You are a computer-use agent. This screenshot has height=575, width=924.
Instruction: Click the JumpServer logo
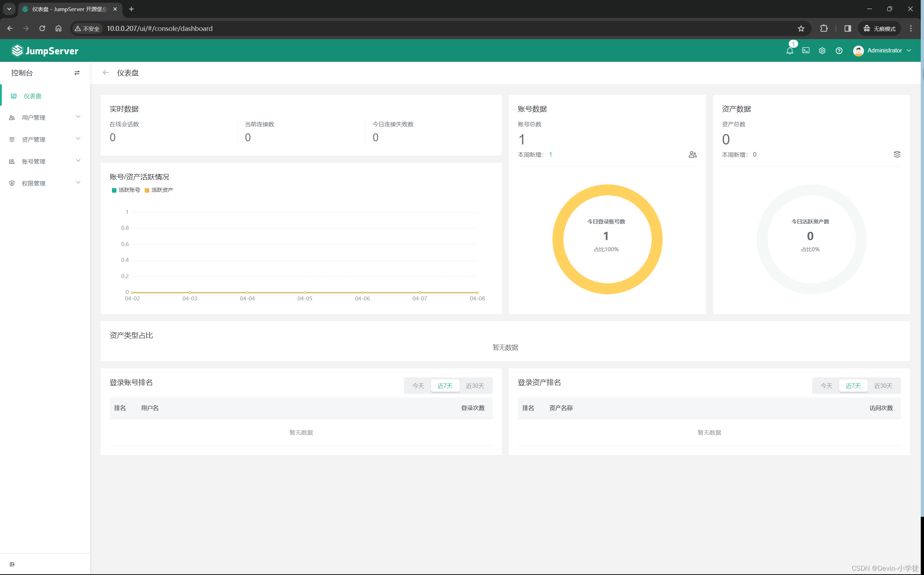pos(45,51)
